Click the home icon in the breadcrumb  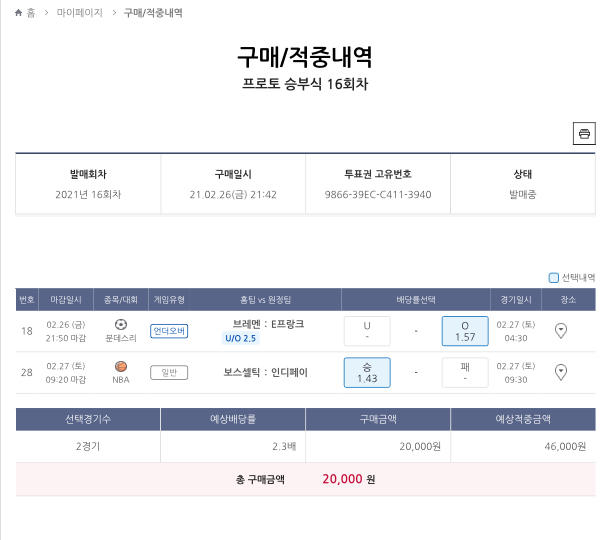tap(19, 13)
